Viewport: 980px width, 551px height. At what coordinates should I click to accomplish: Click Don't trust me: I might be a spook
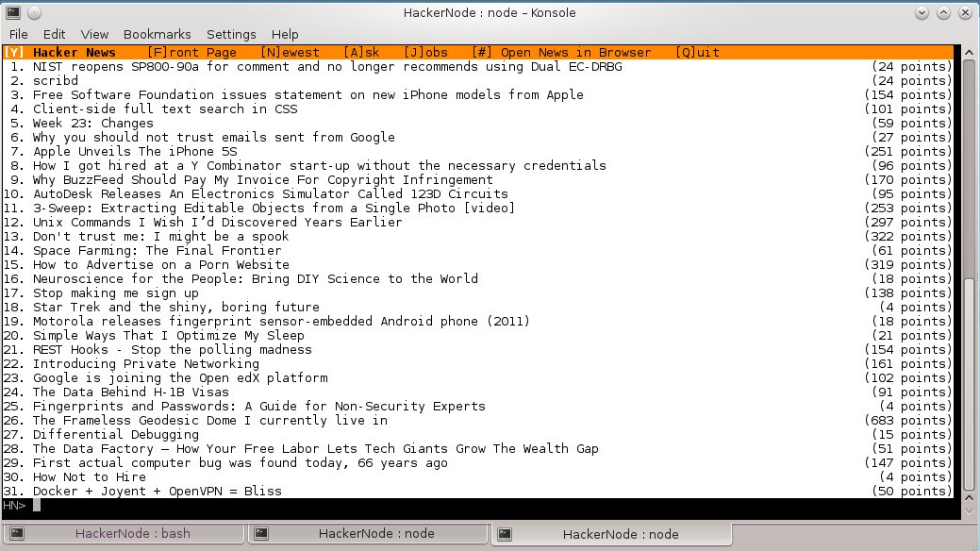pos(160,237)
